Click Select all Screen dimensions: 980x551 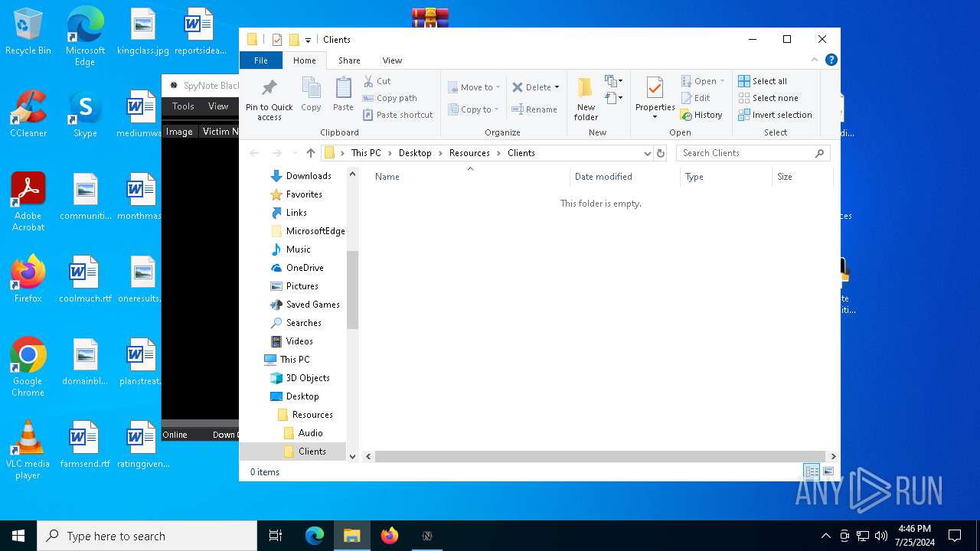(763, 81)
